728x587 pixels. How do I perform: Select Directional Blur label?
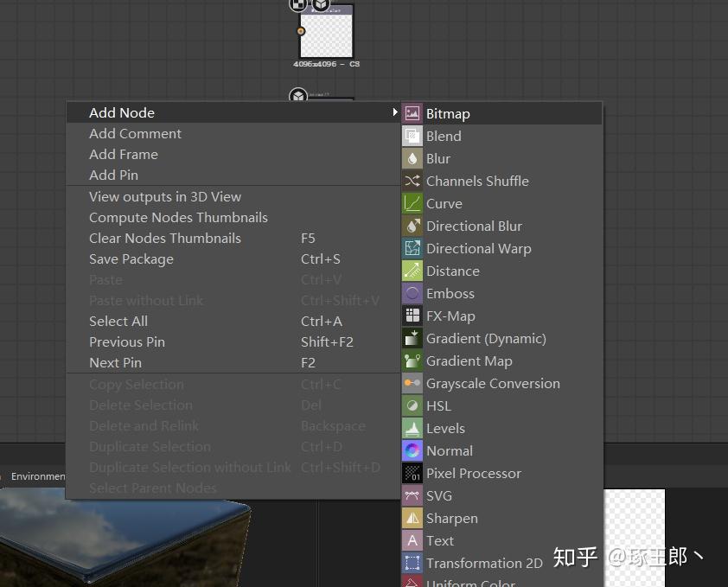coord(474,227)
